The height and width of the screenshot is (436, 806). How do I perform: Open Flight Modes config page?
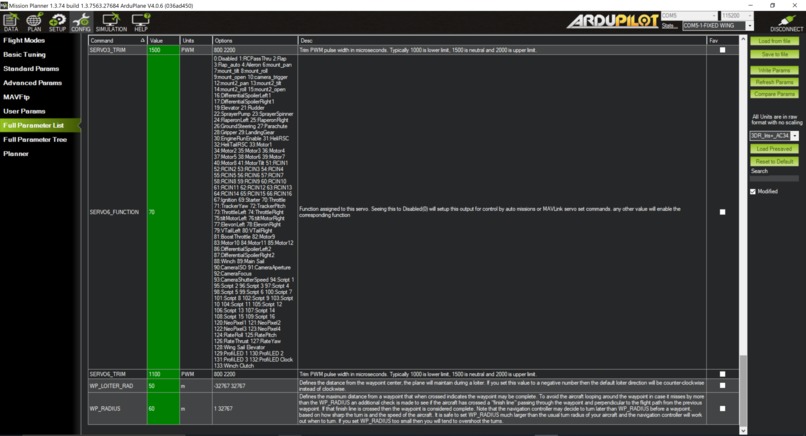[24, 40]
